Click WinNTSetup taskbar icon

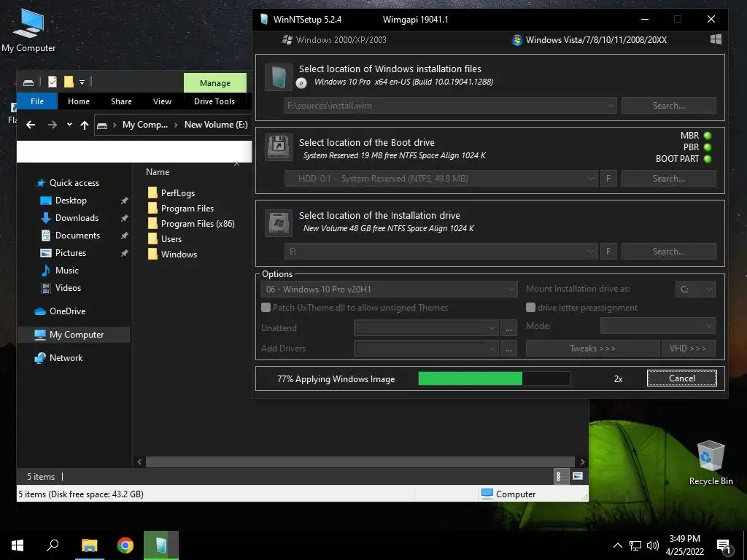click(161, 545)
